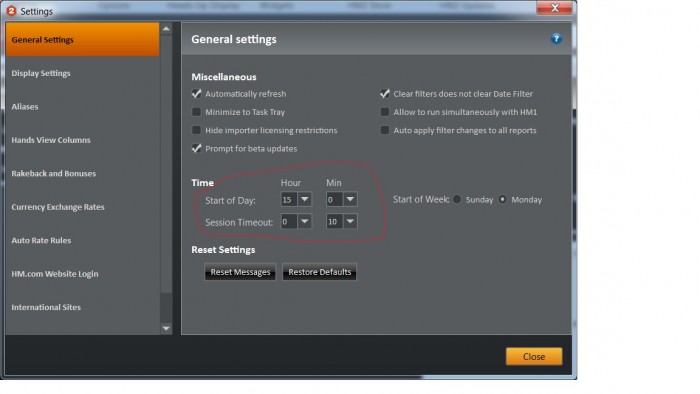
Task: Toggle Automatically refresh checkbox
Action: pyautogui.click(x=196, y=94)
